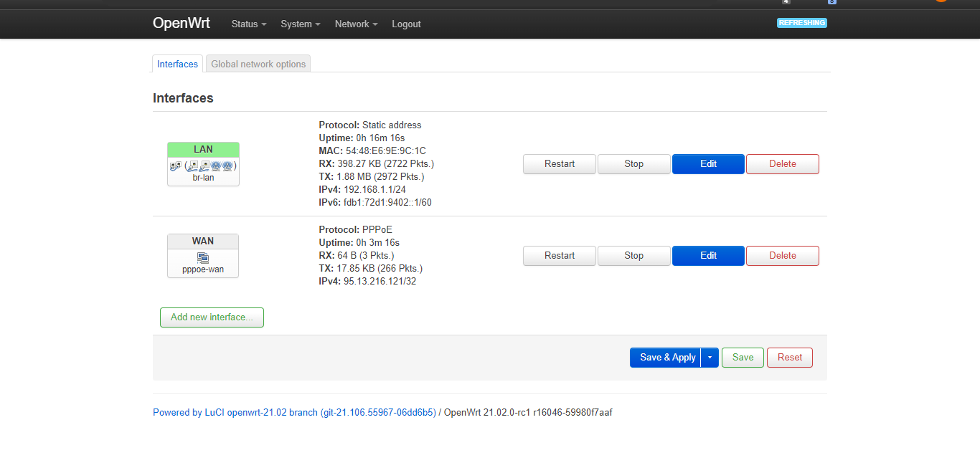Click Add new interface button

[212, 317]
